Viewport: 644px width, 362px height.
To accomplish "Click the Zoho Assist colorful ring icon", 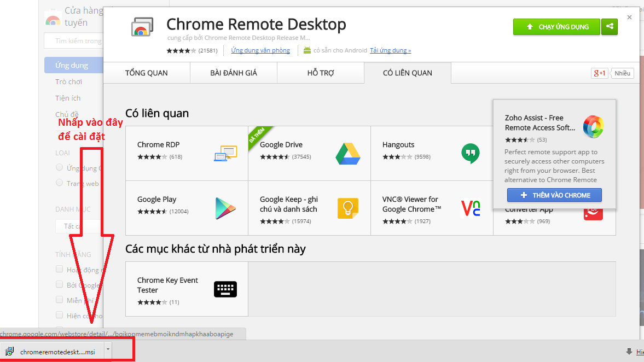I will tap(593, 126).
